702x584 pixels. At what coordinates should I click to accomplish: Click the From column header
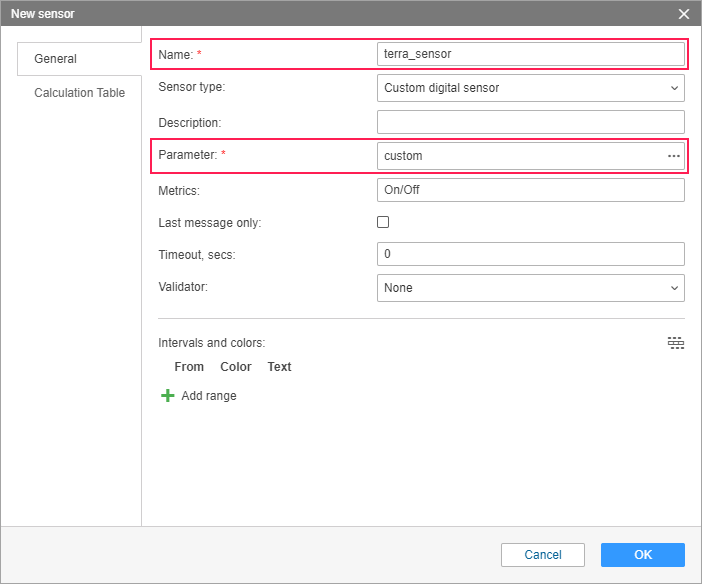pos(189,367)
